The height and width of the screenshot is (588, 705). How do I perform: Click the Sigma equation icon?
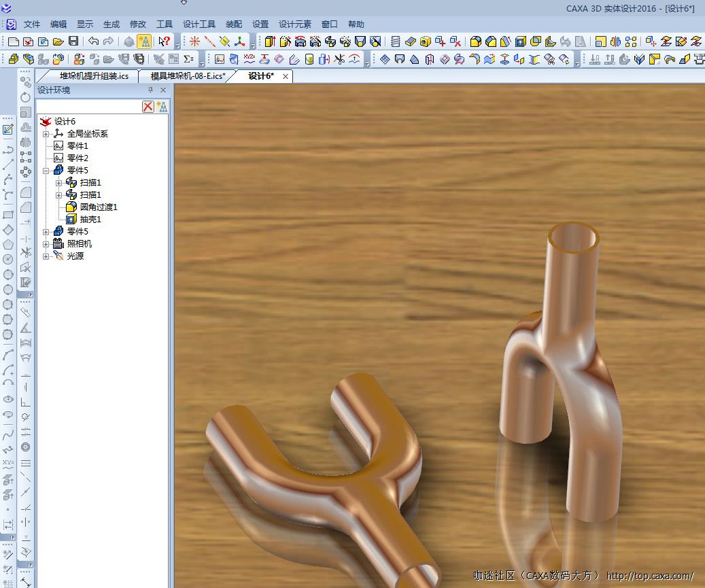click(189, 59)
